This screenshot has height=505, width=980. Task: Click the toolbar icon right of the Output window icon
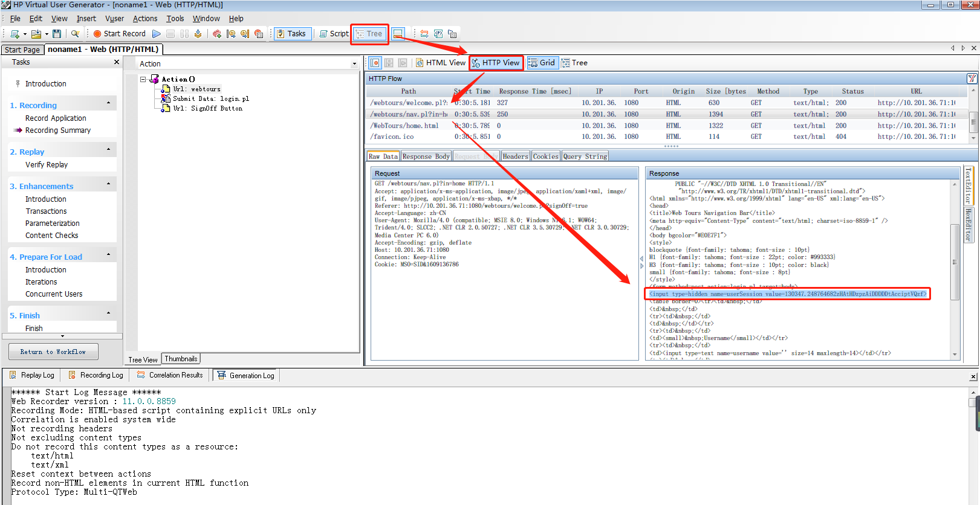click(x=424, y=34)
